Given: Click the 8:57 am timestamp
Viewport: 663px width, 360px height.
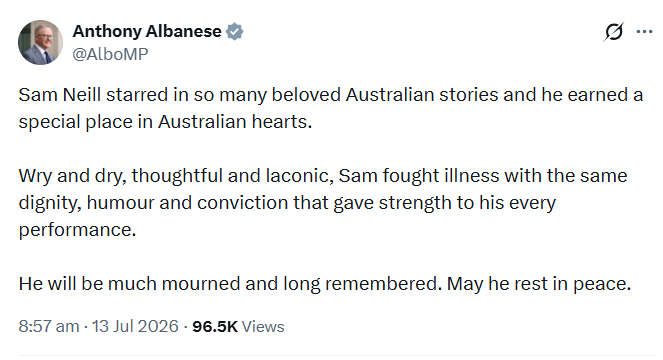Looking at the screenshot, I should point(49,326).
